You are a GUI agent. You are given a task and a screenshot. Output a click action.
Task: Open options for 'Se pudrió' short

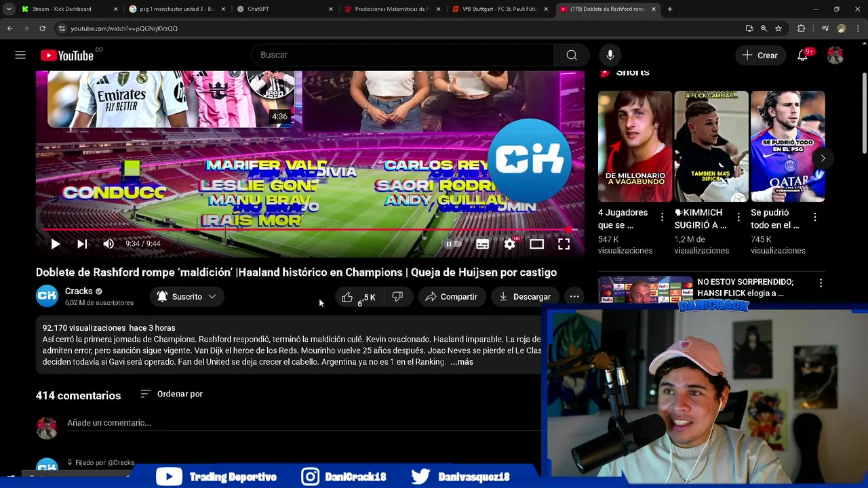click(814, 217)
